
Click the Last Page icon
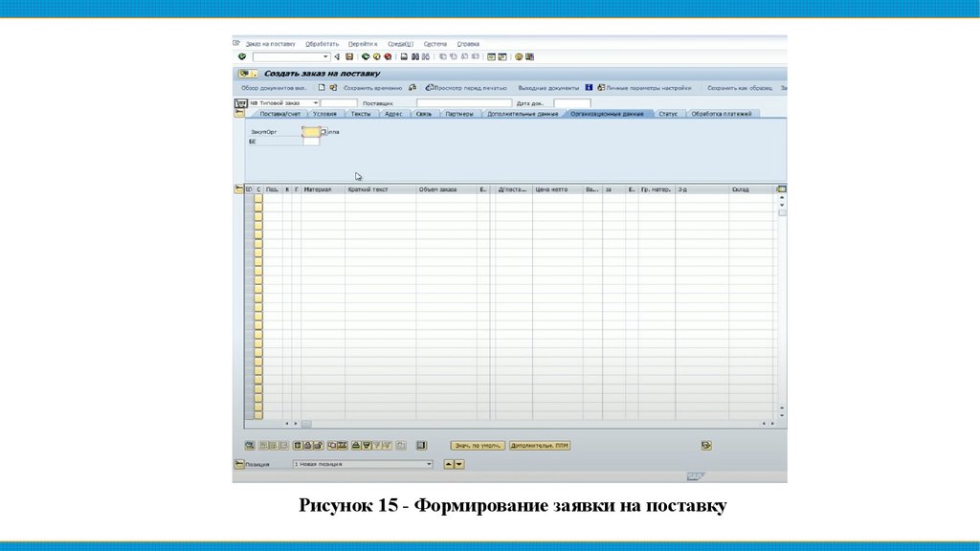(475, 56)
